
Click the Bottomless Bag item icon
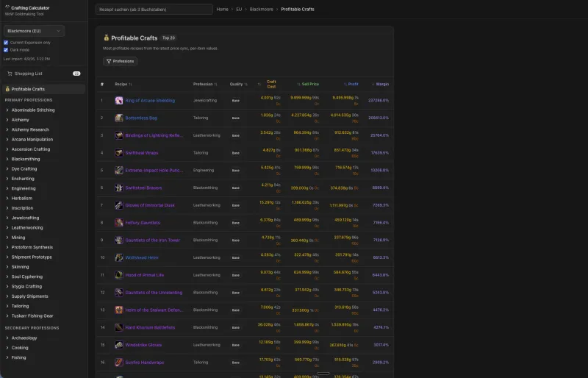tap(119, 118)
